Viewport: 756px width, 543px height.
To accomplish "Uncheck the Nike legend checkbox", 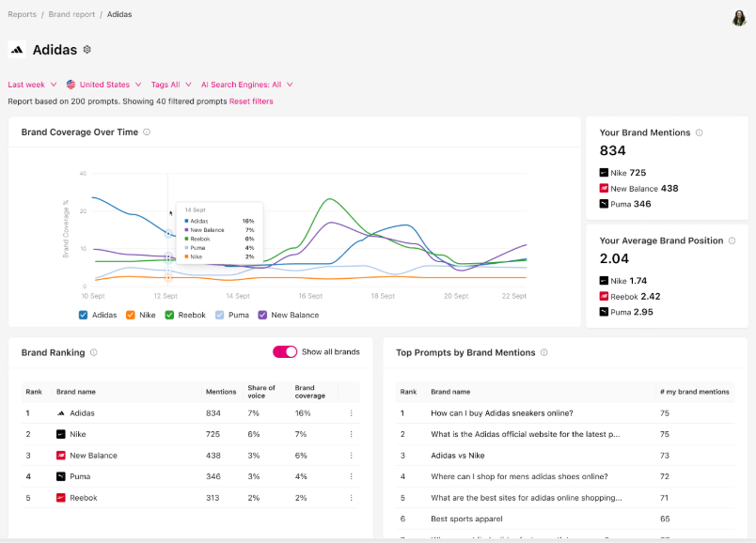I will [x=131, y=315].
